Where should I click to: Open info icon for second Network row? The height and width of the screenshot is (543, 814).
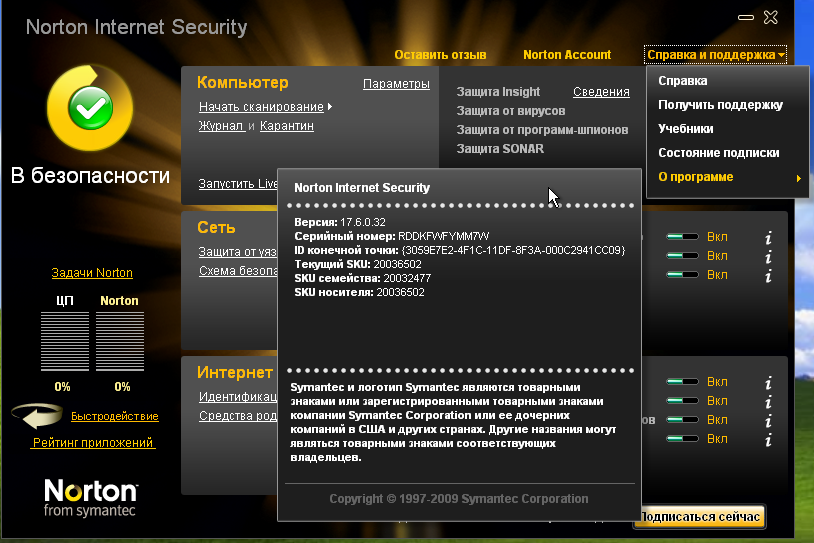click(768, 256)
